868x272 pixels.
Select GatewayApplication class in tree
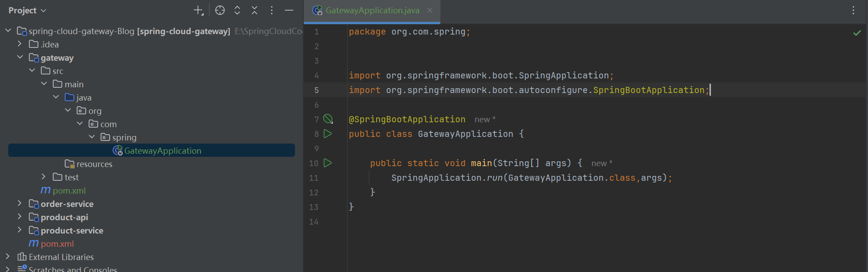(x=151, y=150)
